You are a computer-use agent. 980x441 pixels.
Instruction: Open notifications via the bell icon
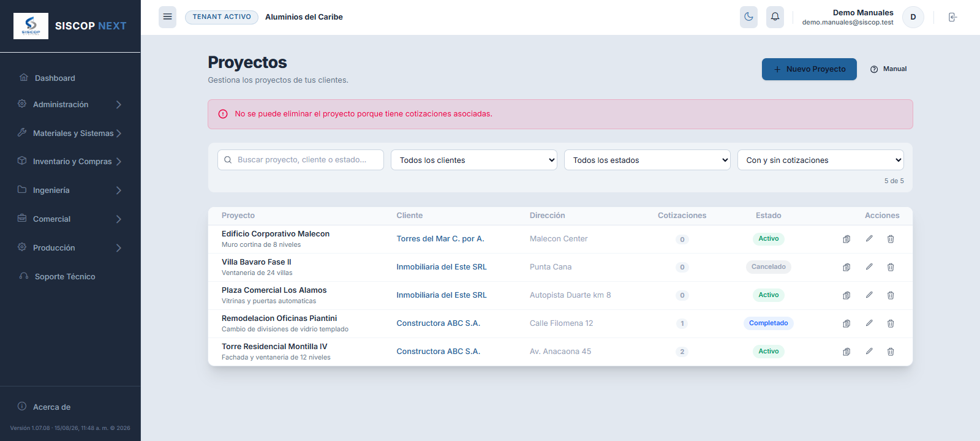[775, 17]
